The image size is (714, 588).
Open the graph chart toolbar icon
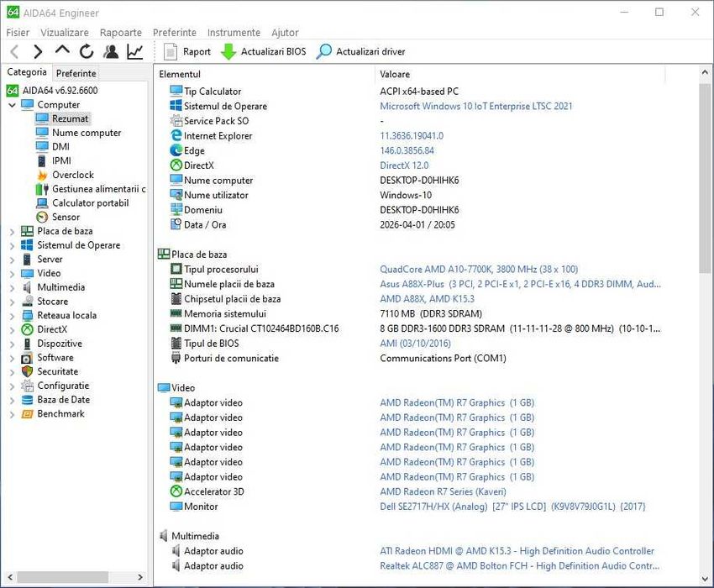pos(134,51)
